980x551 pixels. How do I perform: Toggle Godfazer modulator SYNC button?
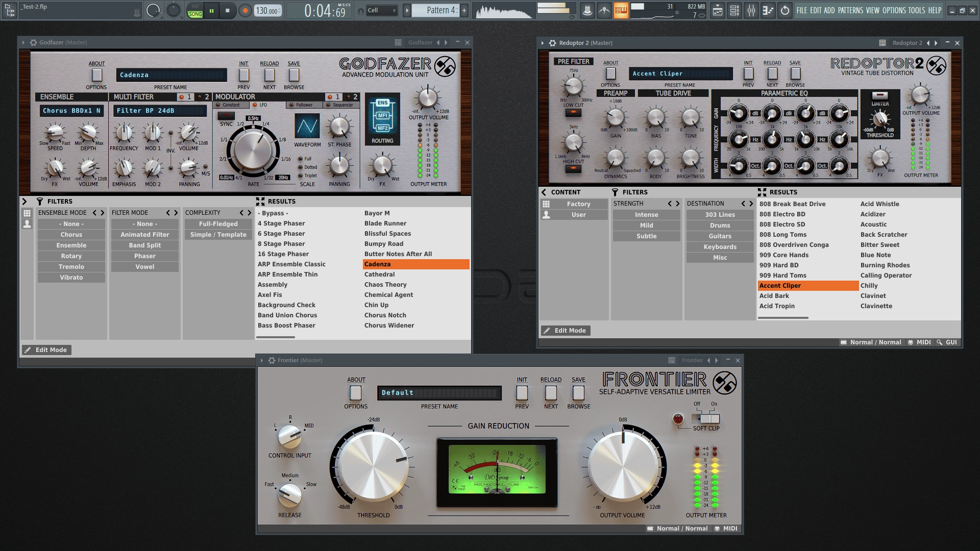click(x=226, y=116)
